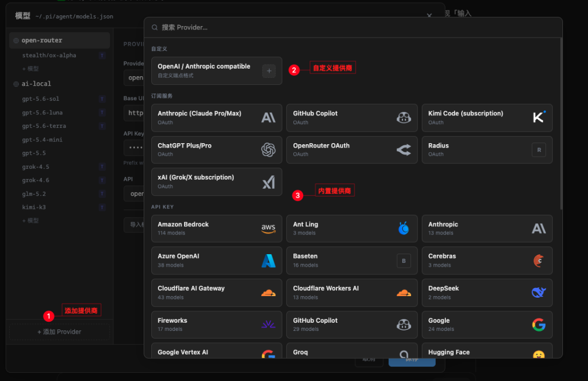This screenshot has height=381, width=588.
Task: Click the Baseten B badge icon
Action: 404,261
